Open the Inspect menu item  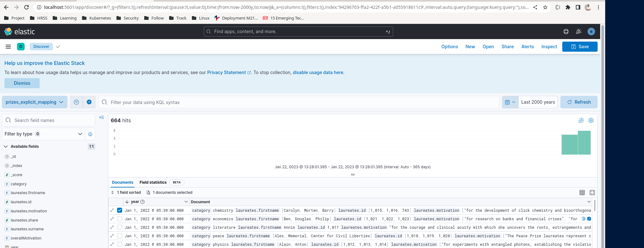point(549,47)
